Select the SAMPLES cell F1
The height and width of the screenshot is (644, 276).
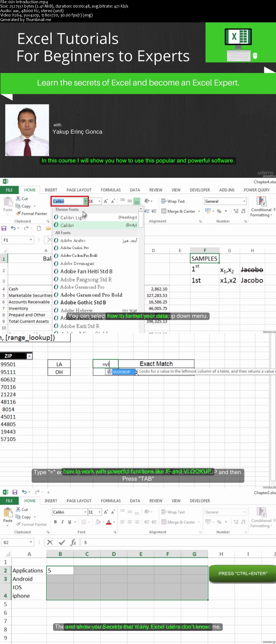pos(205,258)
